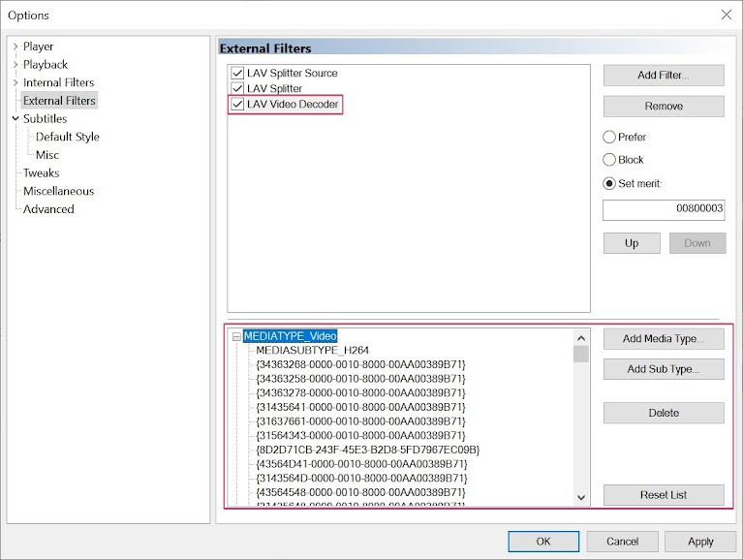
Task: Open Default Style under Subtitles
Action: 68,137
